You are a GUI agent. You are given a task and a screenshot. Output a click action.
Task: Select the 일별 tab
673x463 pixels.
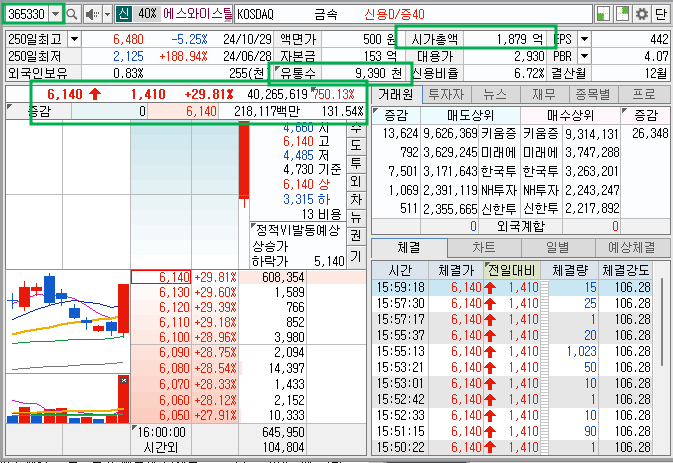click(558, 248)
